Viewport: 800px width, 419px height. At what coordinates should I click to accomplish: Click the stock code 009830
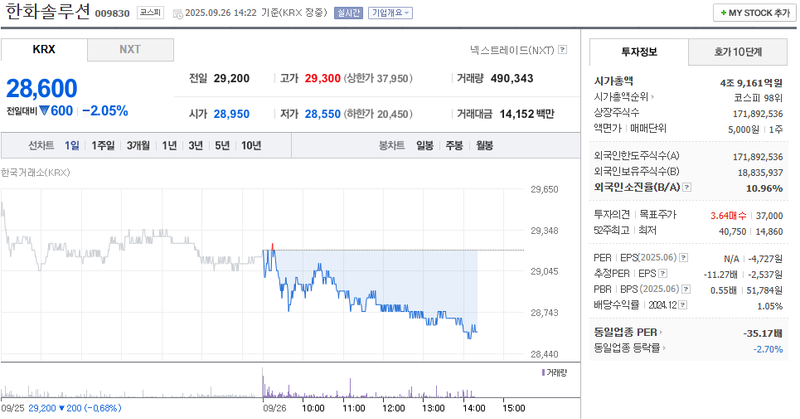click(112, 13)
